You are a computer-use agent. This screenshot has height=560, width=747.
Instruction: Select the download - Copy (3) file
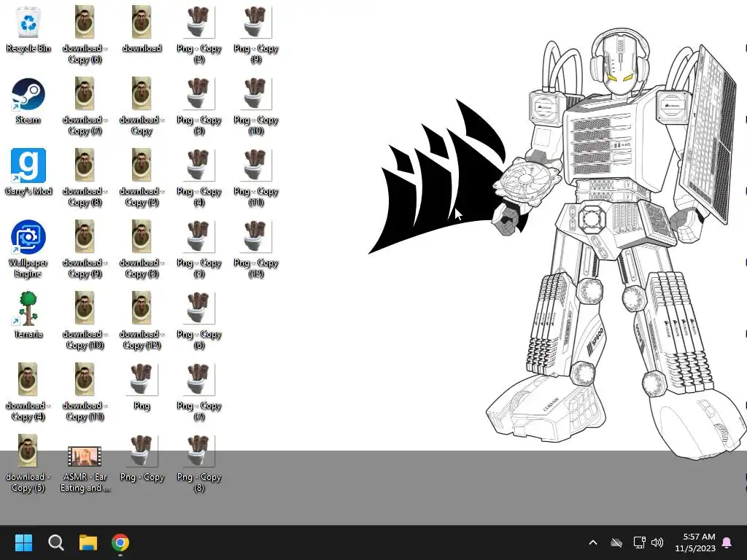tap(142, 249)
